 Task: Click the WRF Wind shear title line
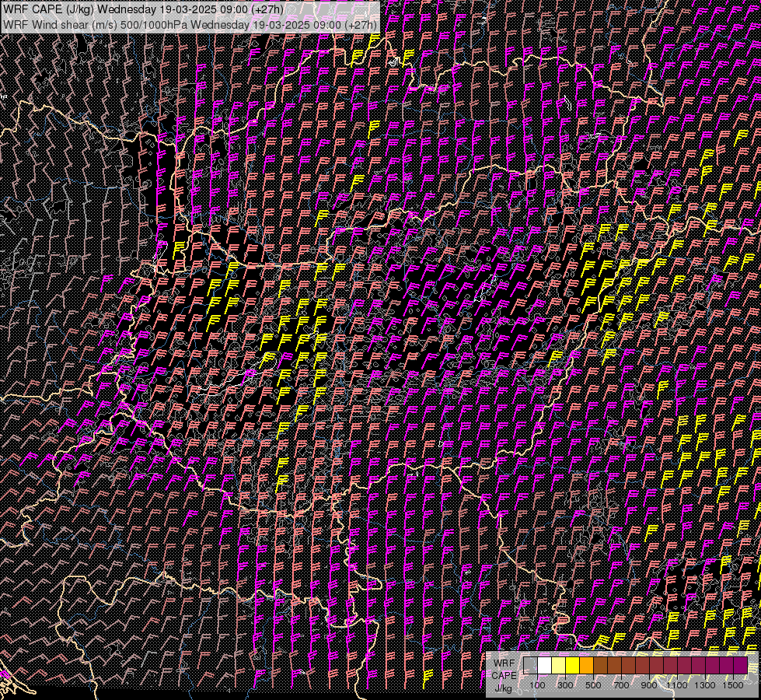(x=190, y=25)
